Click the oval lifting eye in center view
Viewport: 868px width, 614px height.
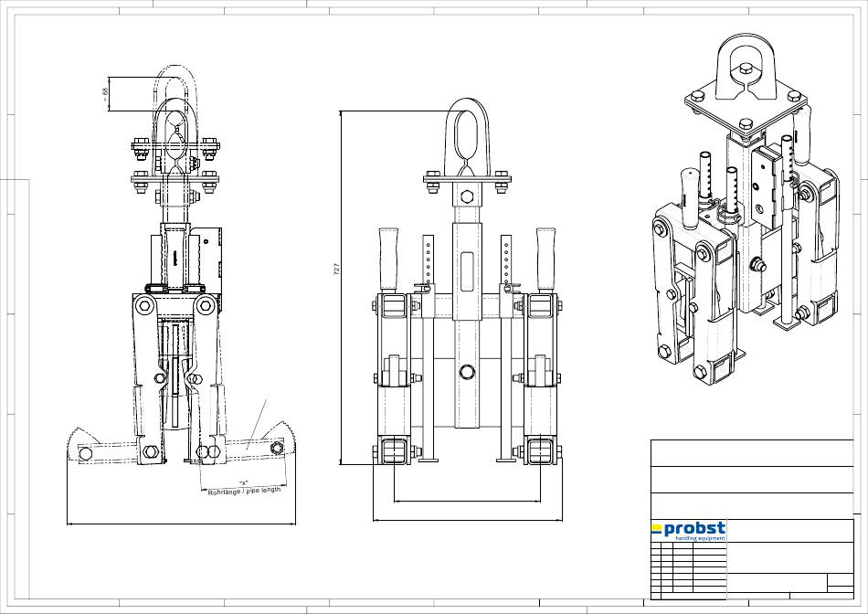[466, 127]
